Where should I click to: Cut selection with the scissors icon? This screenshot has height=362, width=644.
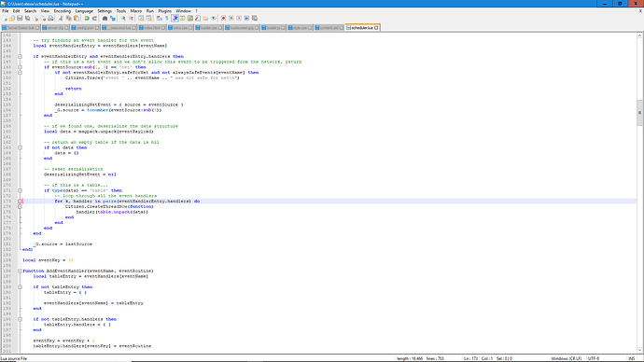pyautogui.click(x=61, y=18)
